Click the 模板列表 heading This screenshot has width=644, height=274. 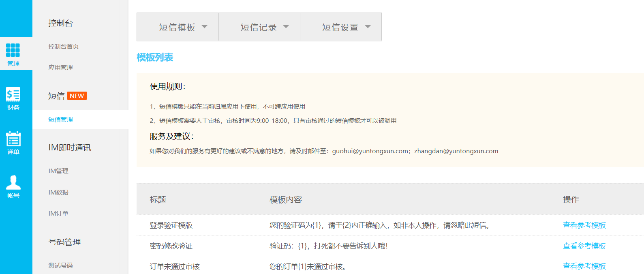click(x=155, y=58)
